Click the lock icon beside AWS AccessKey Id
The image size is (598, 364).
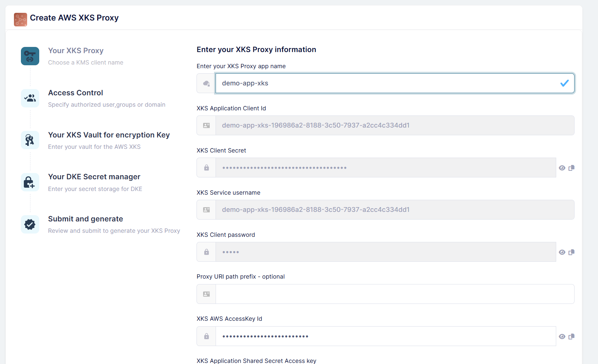tap(206, 336)
